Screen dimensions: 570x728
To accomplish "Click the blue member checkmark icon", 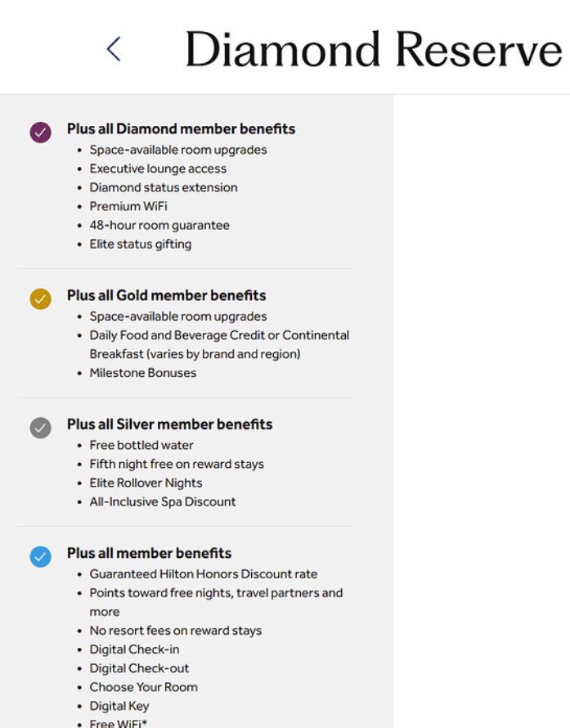I will 41,556.
